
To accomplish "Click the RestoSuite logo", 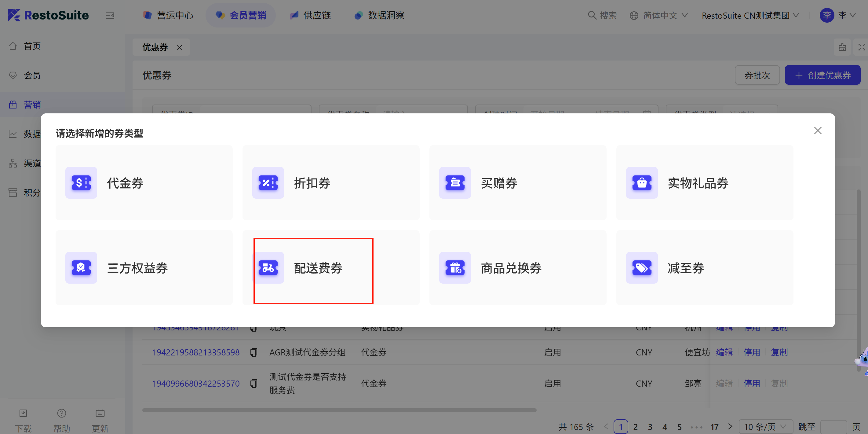I will (x=48, y=15).
